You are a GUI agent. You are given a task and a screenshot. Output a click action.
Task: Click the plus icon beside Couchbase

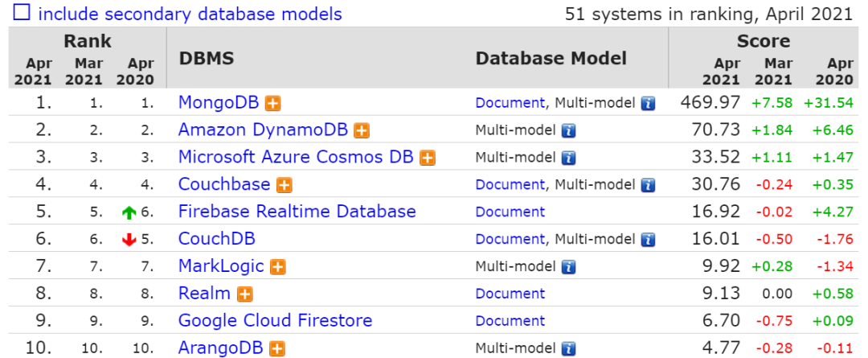pos(284,185)
